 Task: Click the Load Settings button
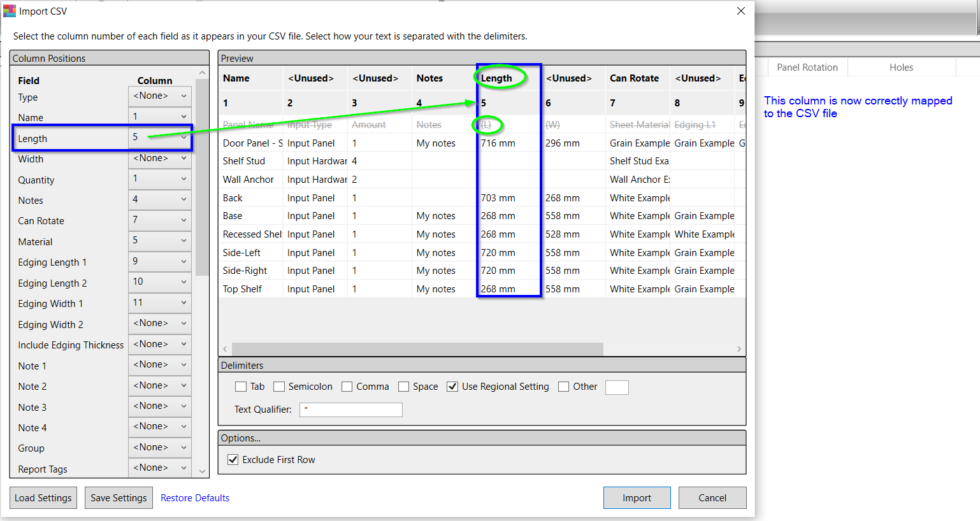point(43,498)
